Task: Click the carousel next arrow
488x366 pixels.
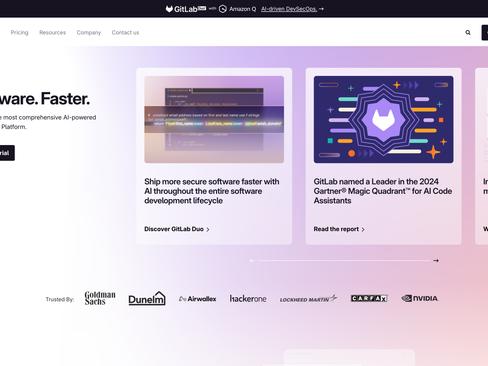Action: pos(436,260)
